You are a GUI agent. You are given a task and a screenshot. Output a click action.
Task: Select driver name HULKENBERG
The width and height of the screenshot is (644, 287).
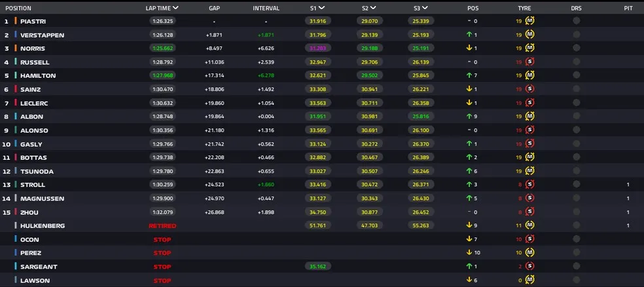[43, 226]
